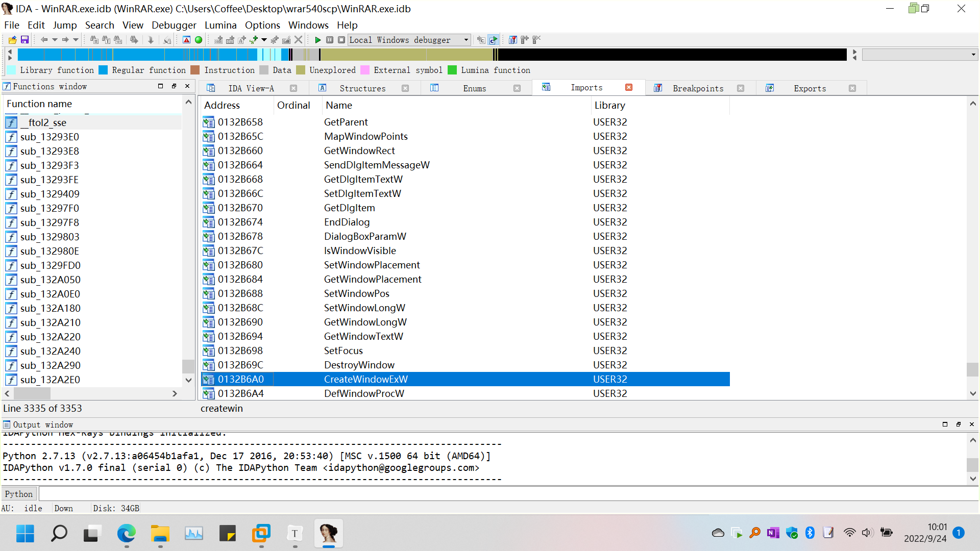
Task: Select the GetParent import row
Action: point(465,122)
